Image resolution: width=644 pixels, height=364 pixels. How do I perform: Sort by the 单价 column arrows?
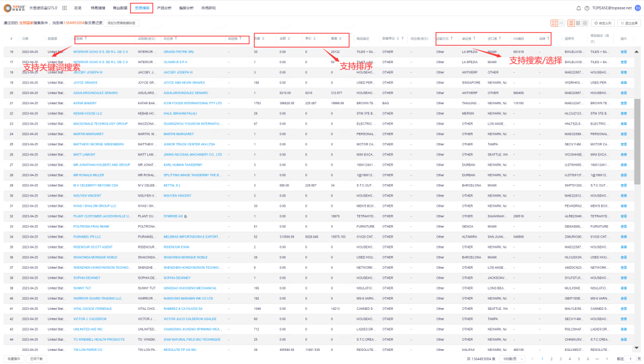coord(314,39)
